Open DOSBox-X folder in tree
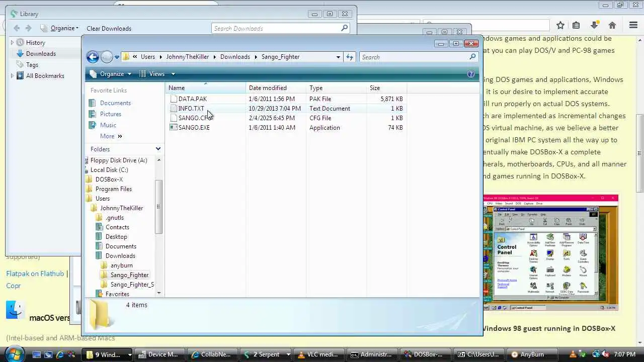Screen dimensions: 644x362 pyautogui.click(x=109, y=179)
